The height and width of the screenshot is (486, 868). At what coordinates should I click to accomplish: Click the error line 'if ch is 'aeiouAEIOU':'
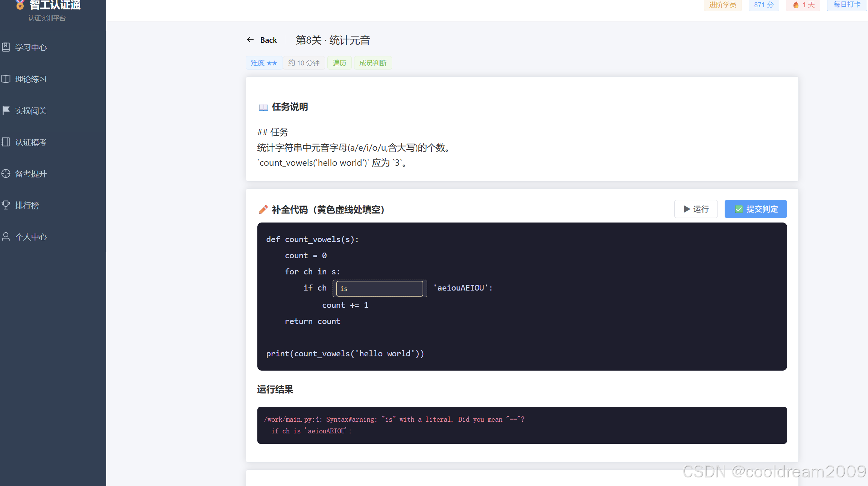pos(312,431)
